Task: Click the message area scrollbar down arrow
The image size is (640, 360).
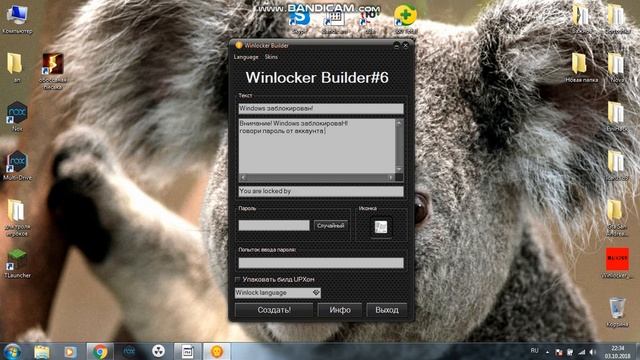Action: 399,169
